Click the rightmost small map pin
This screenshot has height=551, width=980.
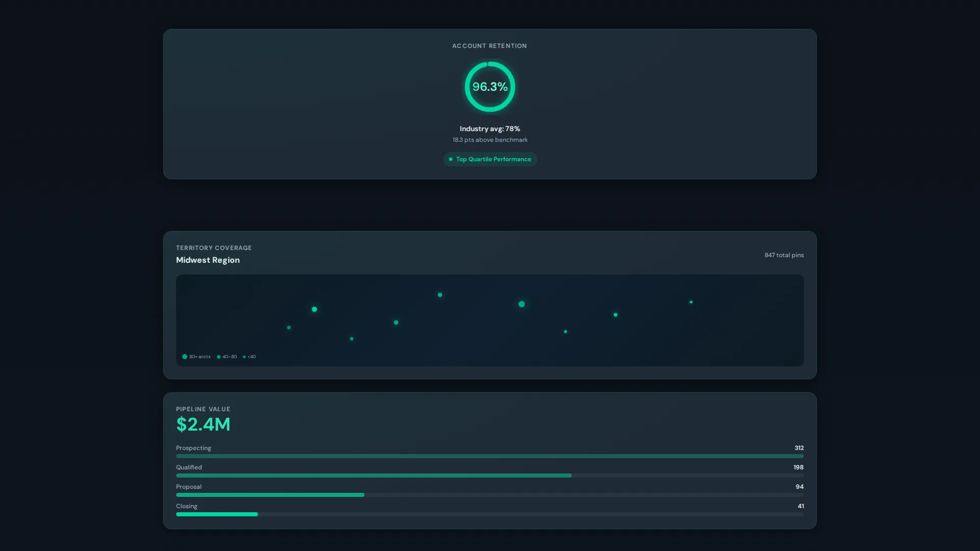691,302
